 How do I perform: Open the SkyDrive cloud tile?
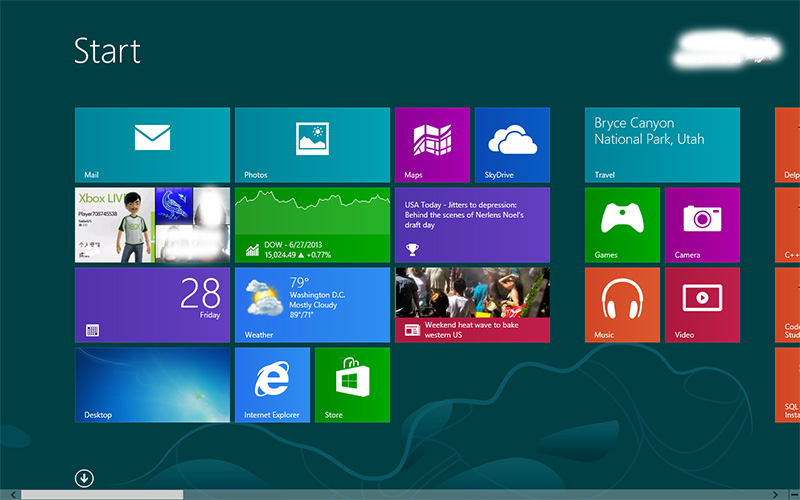pos(512,144)
